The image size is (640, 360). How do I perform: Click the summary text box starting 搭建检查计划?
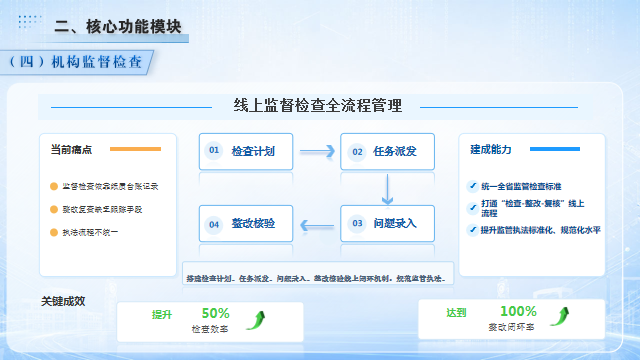coord(318,273)
